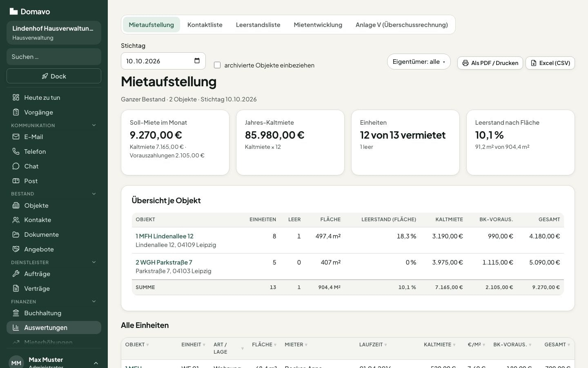This screenshot has width=588, height=368.
Task: Sort the units table by Laufzeit column
Action: (x=373, y=345)
